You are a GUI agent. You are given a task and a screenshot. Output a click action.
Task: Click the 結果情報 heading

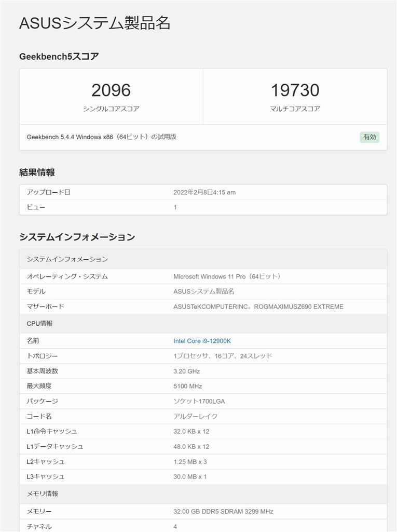click(x=37, y=172)
